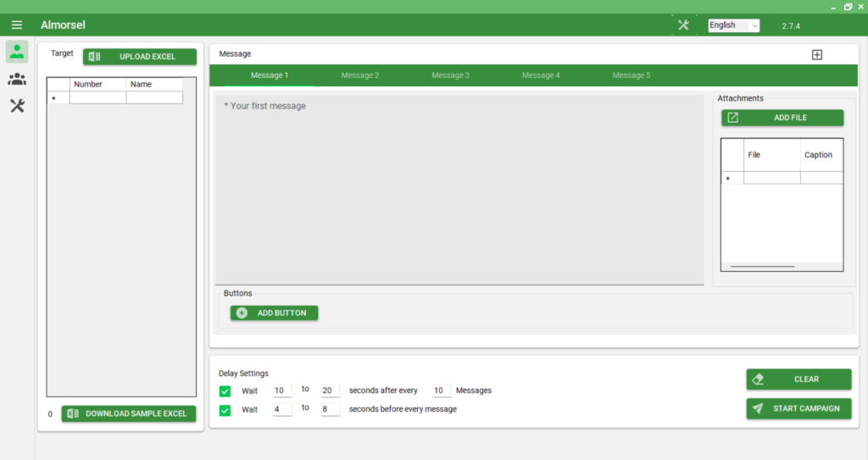Toggle wait after every messages checkbox
This screenshot has height=460, width=868.
(225, 391)
